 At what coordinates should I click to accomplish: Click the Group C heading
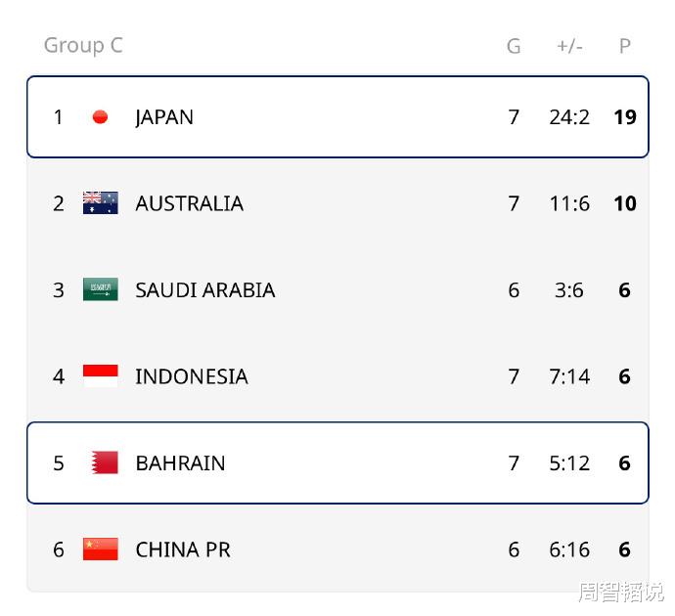point(83,45)
